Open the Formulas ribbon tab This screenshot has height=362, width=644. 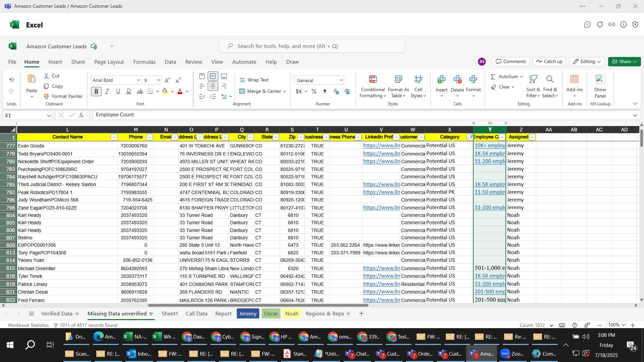pos(144,62)
